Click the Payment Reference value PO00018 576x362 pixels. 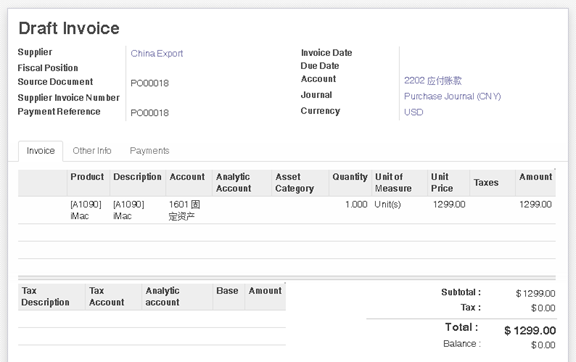pos(150,113)
